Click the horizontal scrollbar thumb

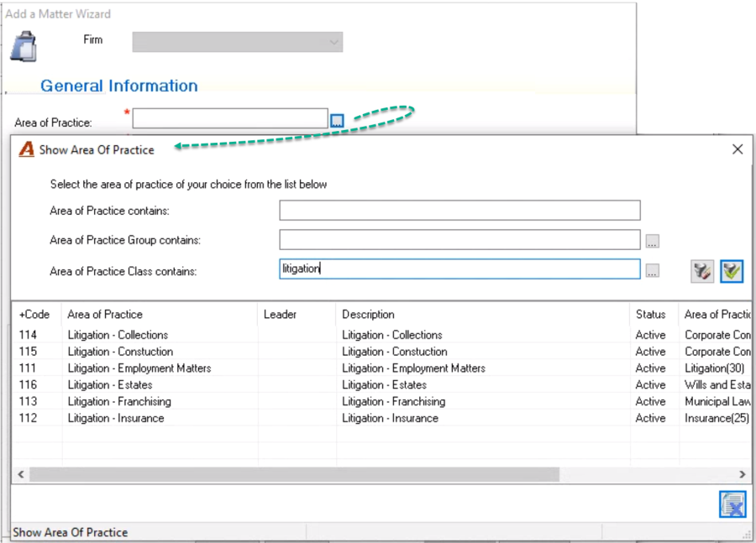pyautogui.click(x=295, y=474)
